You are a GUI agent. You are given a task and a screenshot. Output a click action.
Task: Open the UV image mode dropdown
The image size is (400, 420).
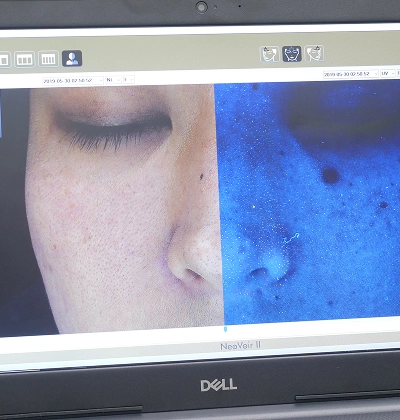pyautogui.click(x=388, y=73)
